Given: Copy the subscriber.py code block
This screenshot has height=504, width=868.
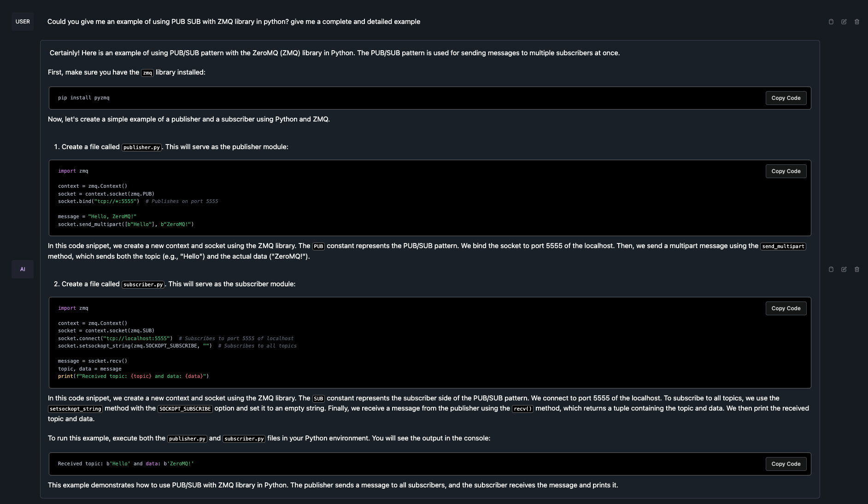Looking at the screenshot, I should point(786,308).
